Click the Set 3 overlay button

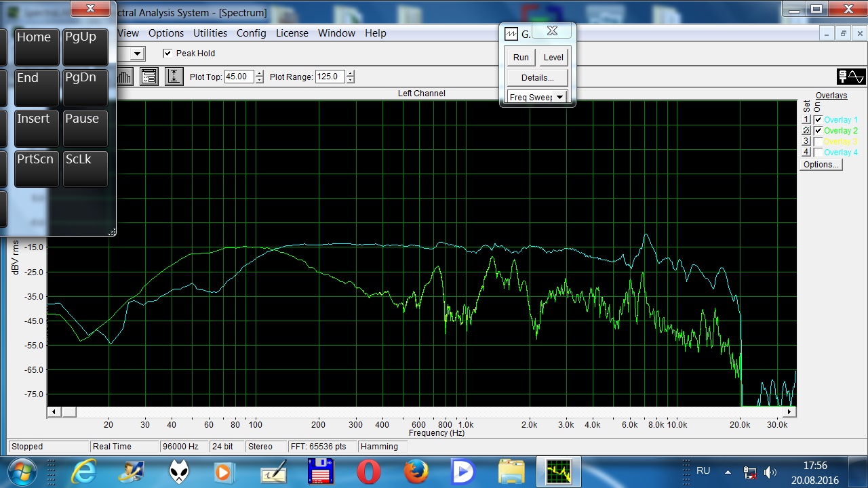[806, 142]
